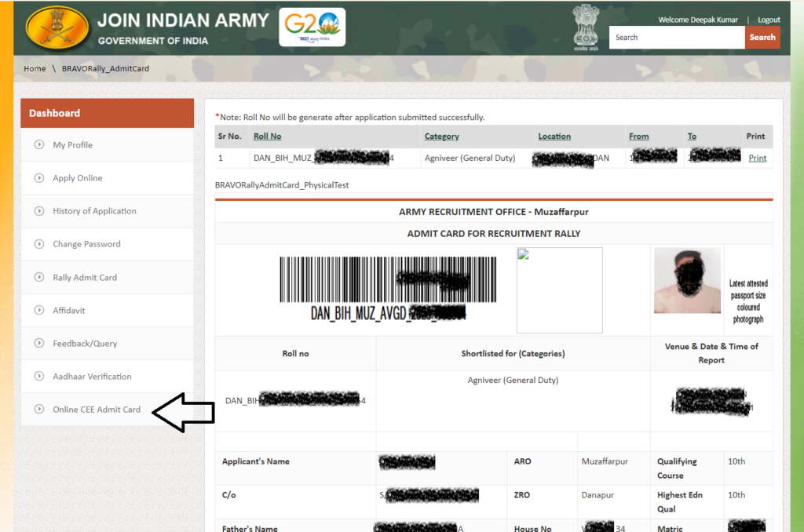Sort table by Location column
The image size is (804, 532).
tap(554, 137)
